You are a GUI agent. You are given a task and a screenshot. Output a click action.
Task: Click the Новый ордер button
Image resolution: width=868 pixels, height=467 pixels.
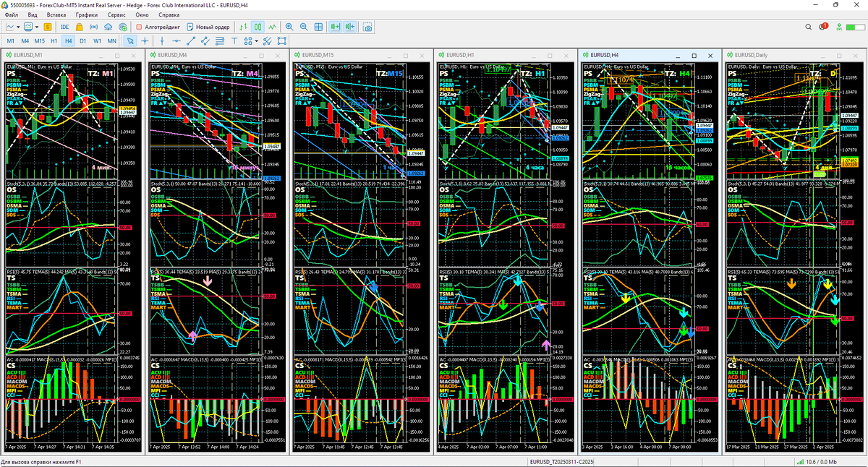(208, 26)
